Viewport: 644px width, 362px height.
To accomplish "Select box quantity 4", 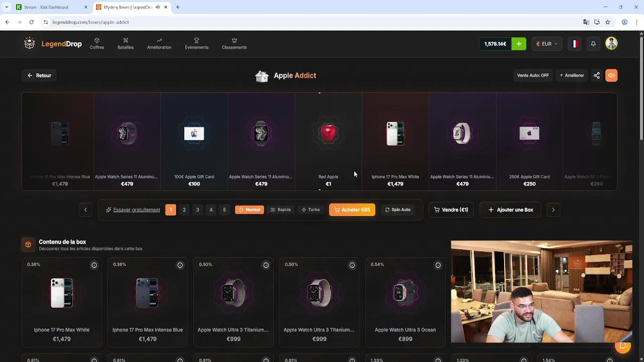I will [211, 210].
